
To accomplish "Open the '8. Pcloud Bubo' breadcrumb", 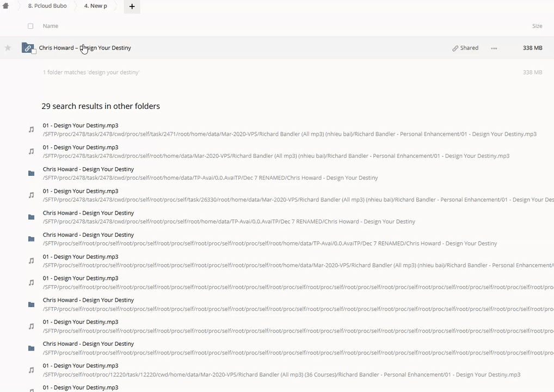I will 47,6.
